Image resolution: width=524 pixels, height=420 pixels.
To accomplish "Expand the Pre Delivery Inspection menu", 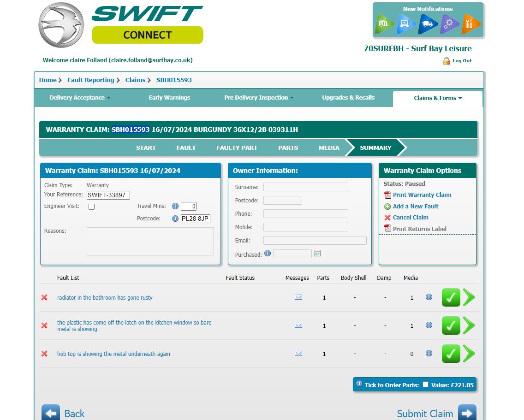I will pos(258,98).
